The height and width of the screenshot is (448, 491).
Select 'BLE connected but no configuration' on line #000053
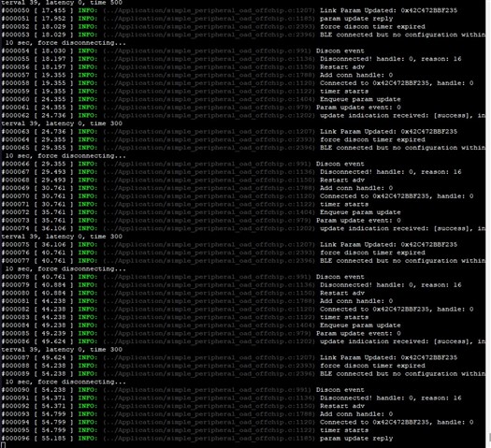pyautogui.click(x=389, y=35)
